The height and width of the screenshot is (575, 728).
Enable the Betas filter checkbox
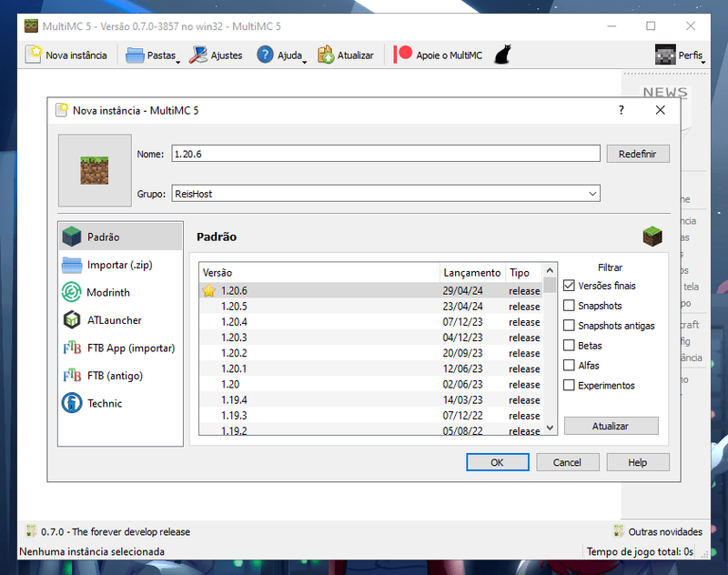(x=569, y=346)
